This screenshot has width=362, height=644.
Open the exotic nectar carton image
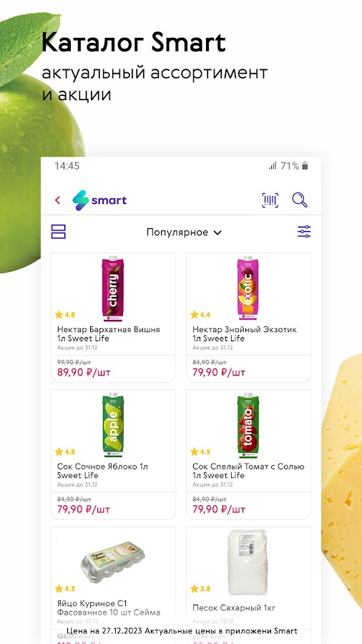[249, 289]
